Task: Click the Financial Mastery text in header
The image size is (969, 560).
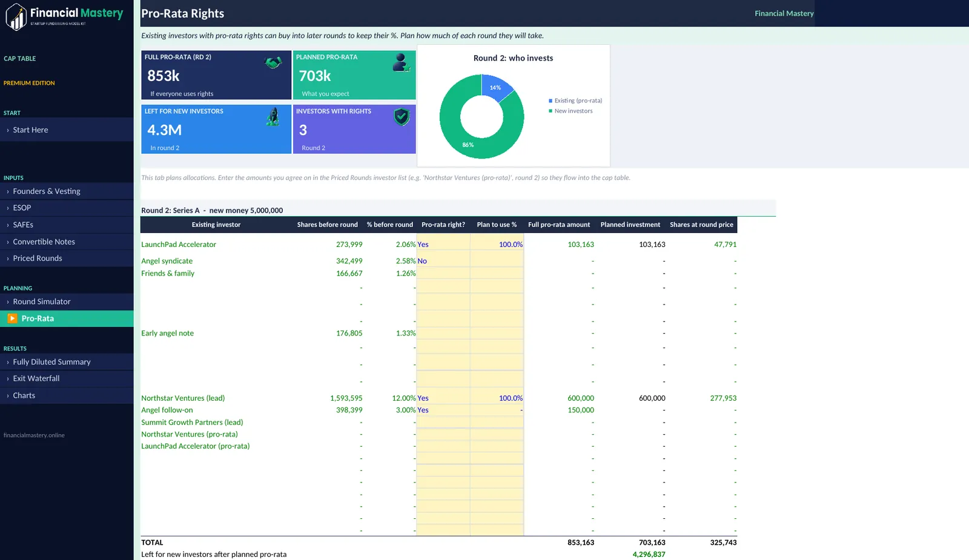Action: point(784,13)
